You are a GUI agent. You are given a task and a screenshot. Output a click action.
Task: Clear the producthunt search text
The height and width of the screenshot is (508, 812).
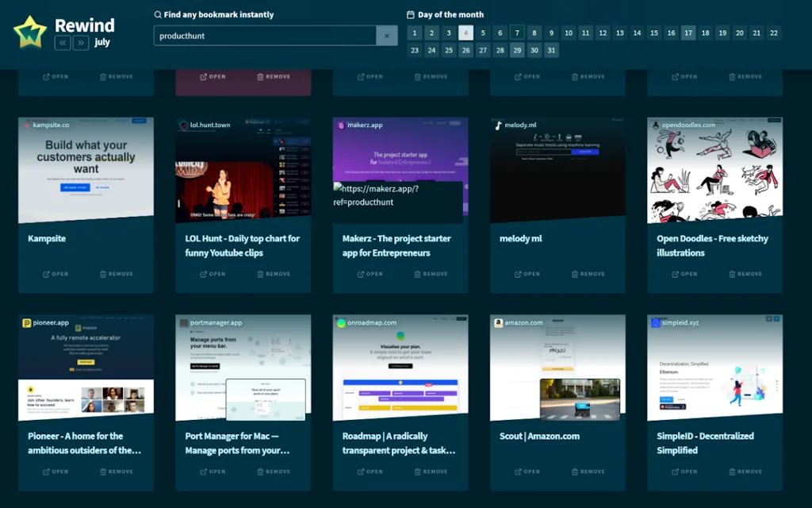coord(386,36)
